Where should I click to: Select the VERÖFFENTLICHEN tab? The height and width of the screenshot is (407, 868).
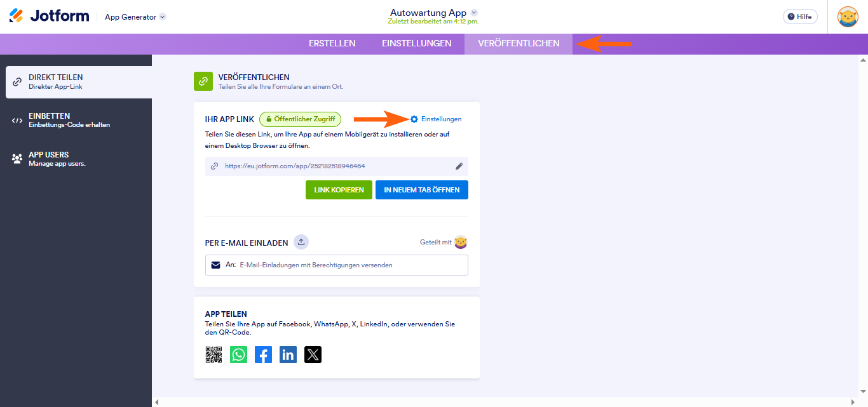[x=519, y=44]
